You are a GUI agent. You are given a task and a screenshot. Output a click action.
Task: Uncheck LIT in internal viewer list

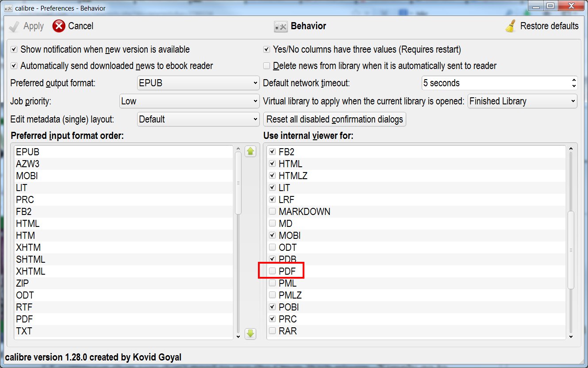273,188
